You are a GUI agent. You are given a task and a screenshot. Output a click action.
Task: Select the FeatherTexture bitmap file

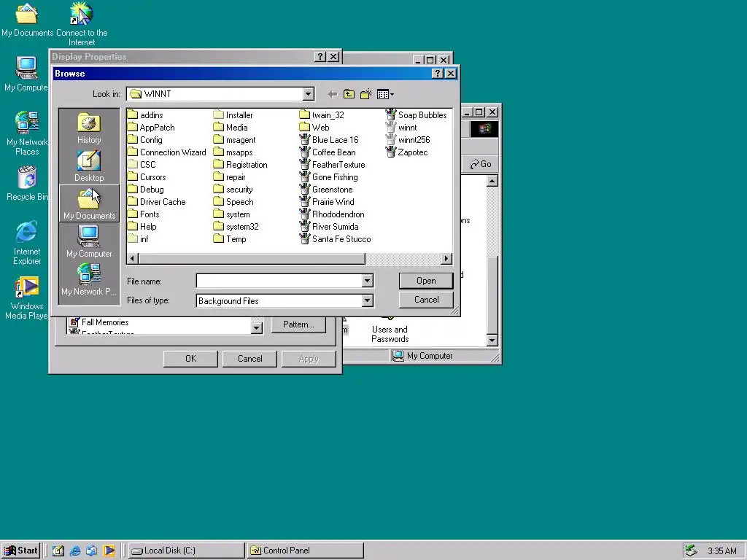click(x=333, y=165)
